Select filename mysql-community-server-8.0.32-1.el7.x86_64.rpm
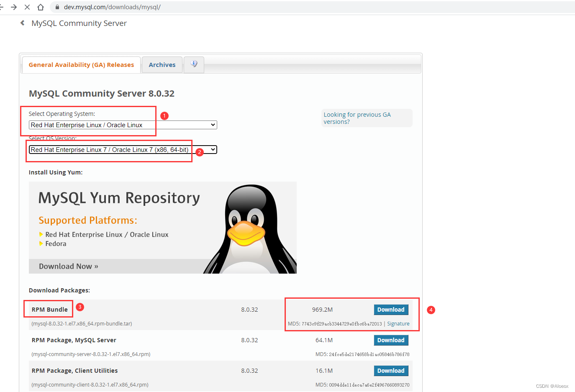 (x=91, y=354)
